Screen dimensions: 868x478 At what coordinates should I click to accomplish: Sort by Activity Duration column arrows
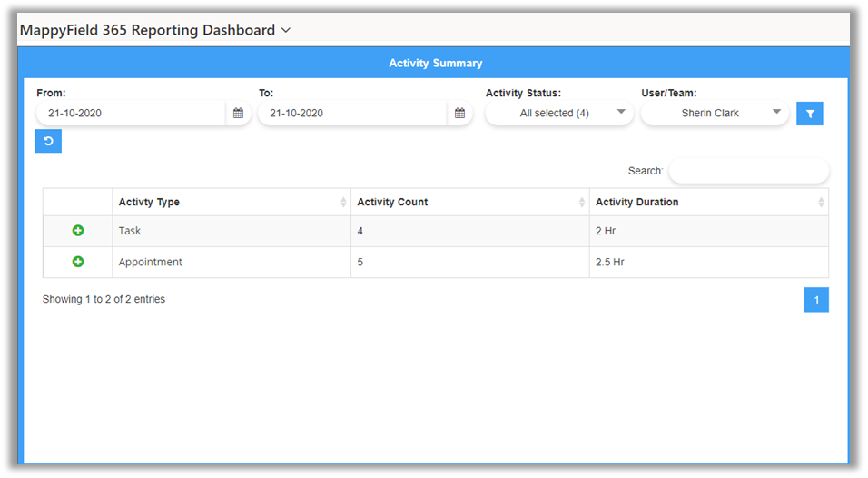pos(821,203)
